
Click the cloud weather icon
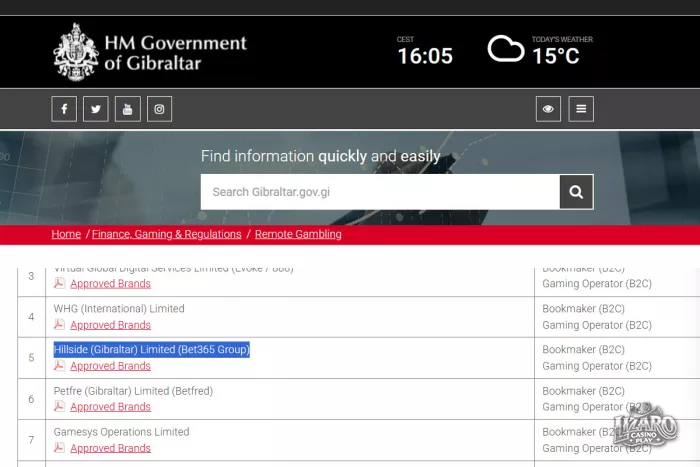(505, 49)
